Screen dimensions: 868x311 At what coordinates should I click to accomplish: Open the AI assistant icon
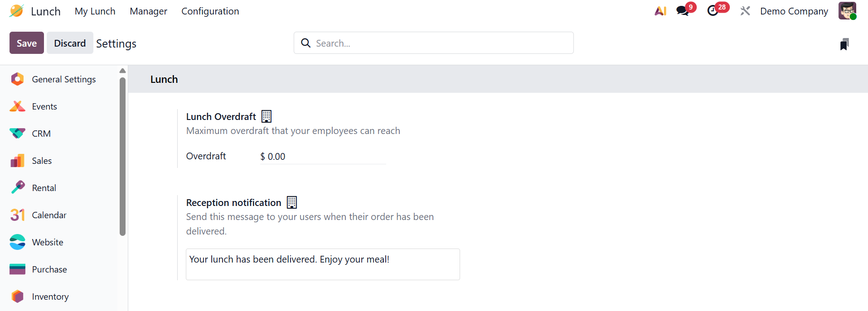click(x=660, y=11)
